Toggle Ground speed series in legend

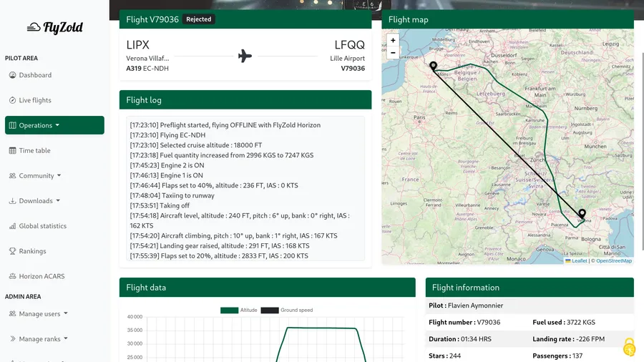click(x=286, y=310)
